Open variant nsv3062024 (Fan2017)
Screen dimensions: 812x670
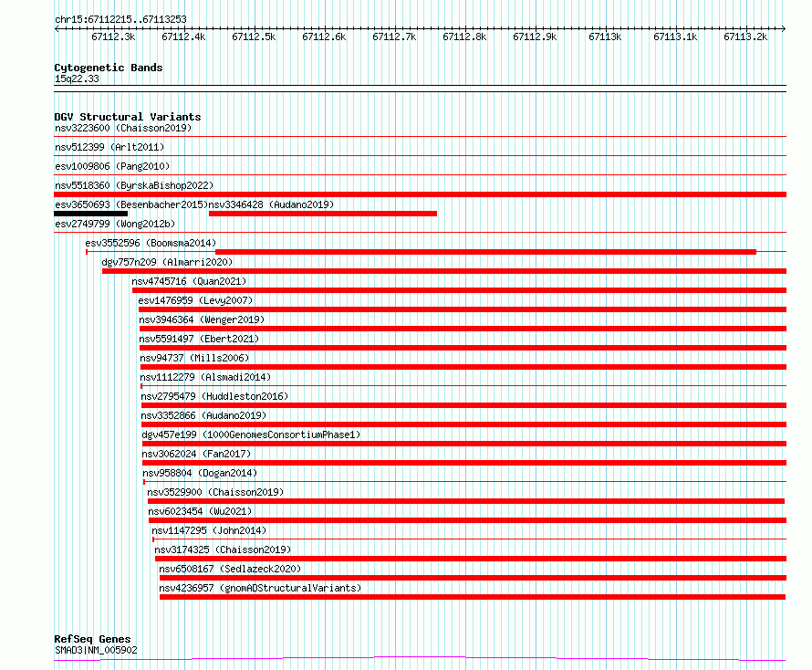196,454
